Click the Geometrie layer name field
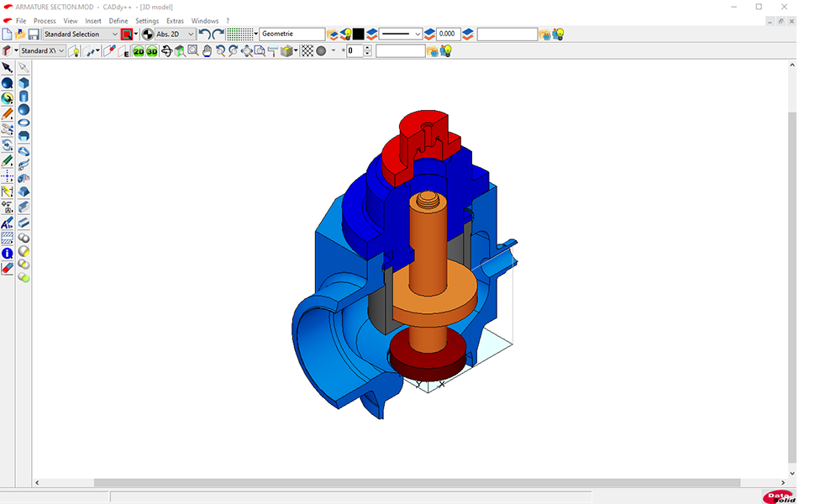815x504 pixels. click(x=292, y=34)
